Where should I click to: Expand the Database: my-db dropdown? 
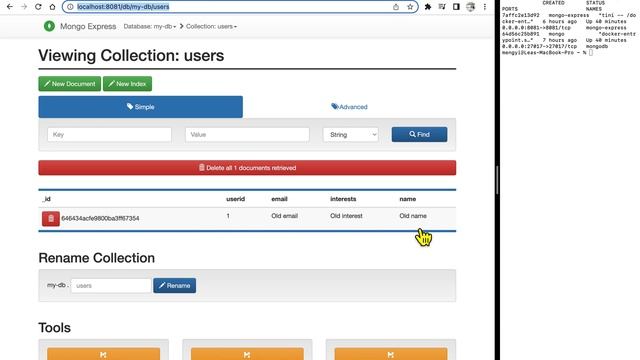tap(150, 26)
